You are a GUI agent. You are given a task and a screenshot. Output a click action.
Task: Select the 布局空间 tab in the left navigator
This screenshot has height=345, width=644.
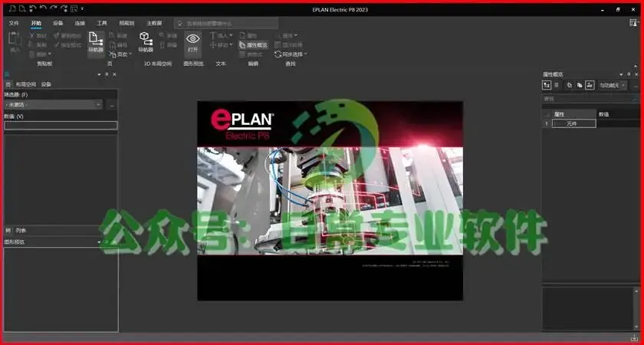tap(26, 84)
